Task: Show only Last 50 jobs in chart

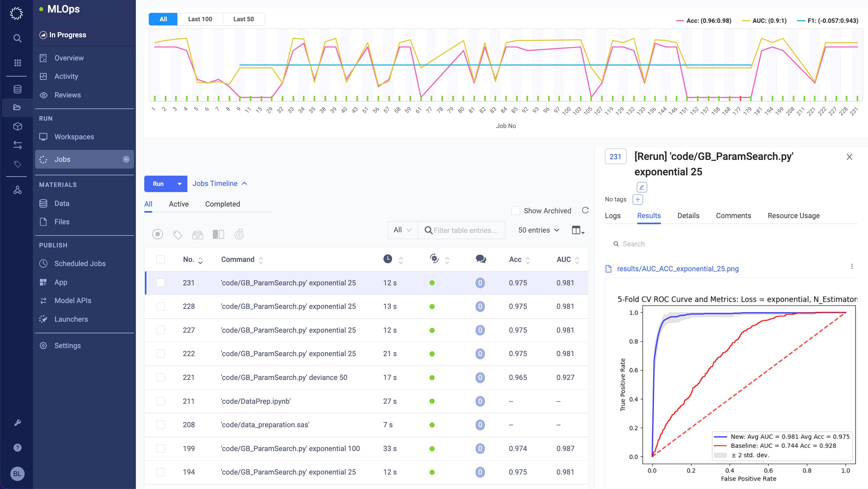Action: pos(243,19)
